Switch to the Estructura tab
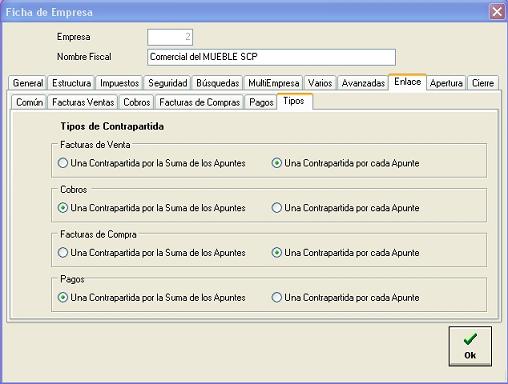The image size is (508, 384). tap(72, 83)
